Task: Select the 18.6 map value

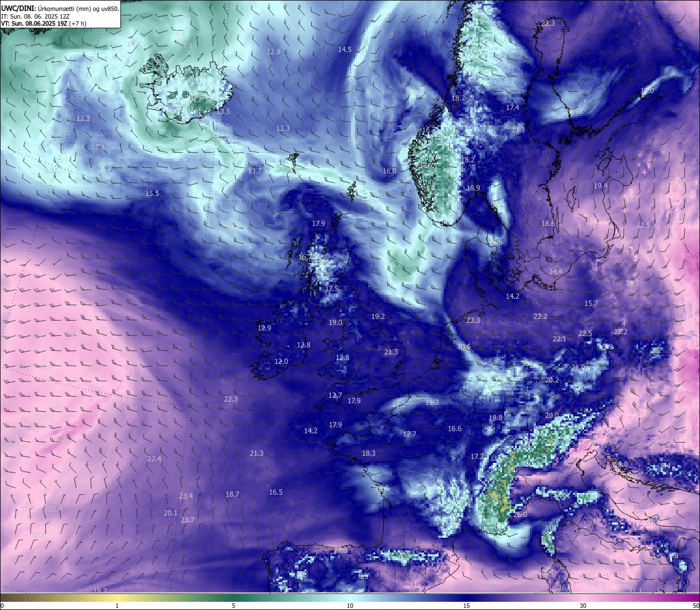Action: (x=548, y=223)
